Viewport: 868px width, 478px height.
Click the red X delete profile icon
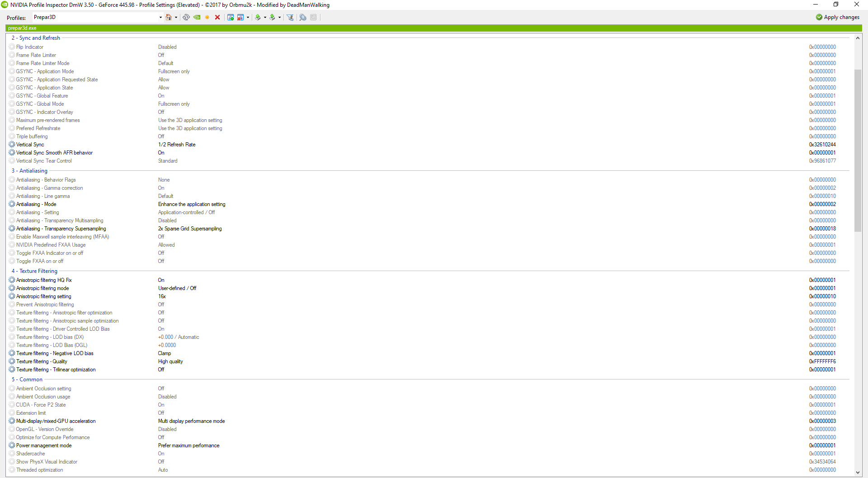pos(217,17)
